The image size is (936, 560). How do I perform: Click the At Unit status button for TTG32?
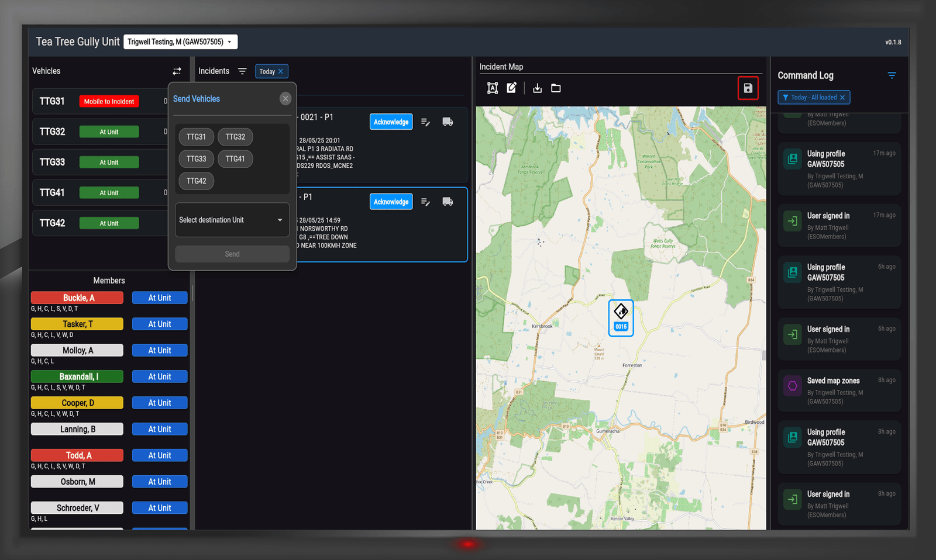tap(109, 132)
